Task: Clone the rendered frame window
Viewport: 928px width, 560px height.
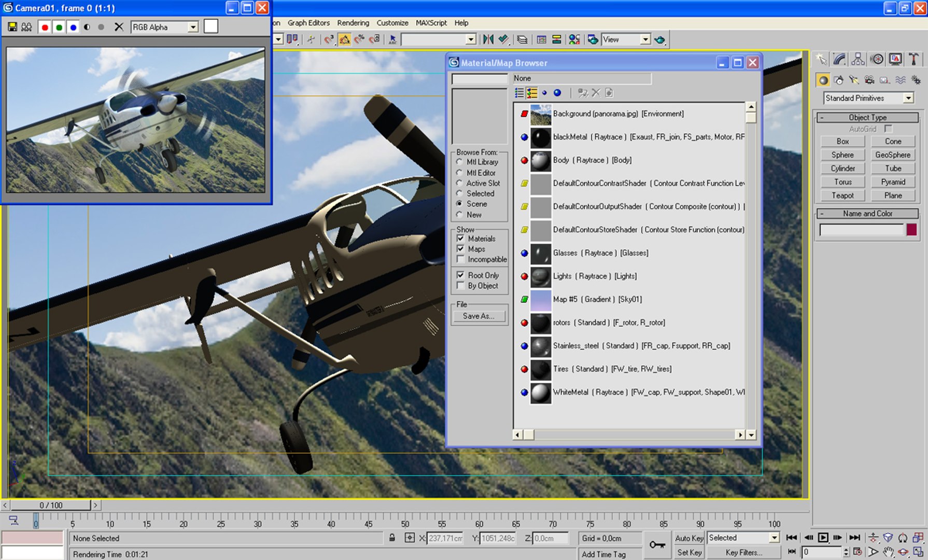Action: coord(26,27)
